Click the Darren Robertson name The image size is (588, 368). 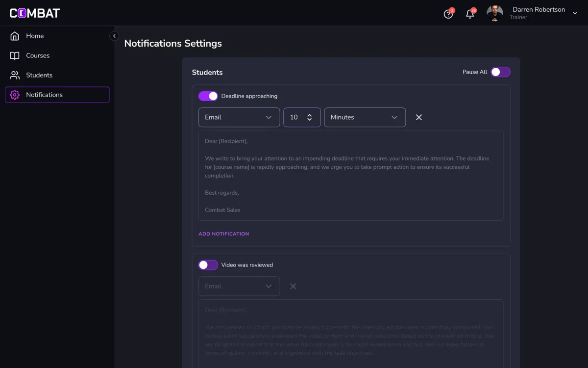539,9
